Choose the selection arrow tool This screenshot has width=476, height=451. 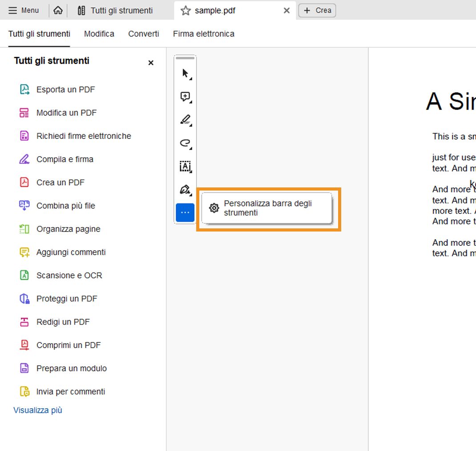185,73
